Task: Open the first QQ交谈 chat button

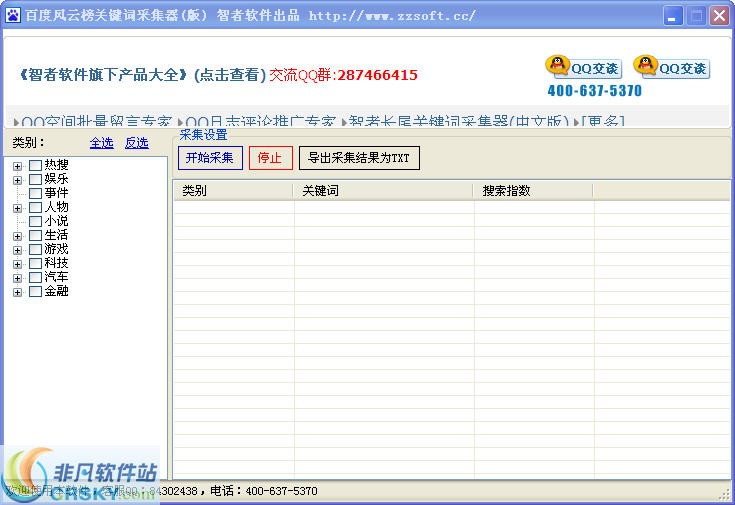Action: (584, 68)
